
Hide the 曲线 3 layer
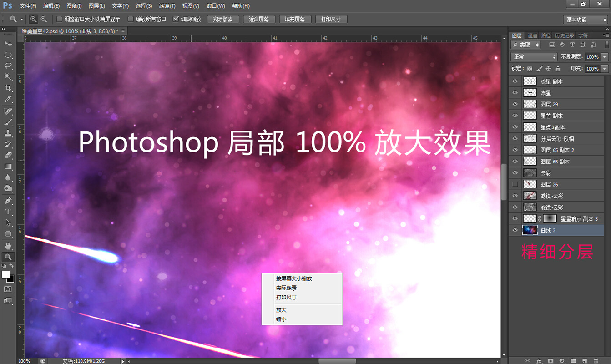tap(515, 230)
